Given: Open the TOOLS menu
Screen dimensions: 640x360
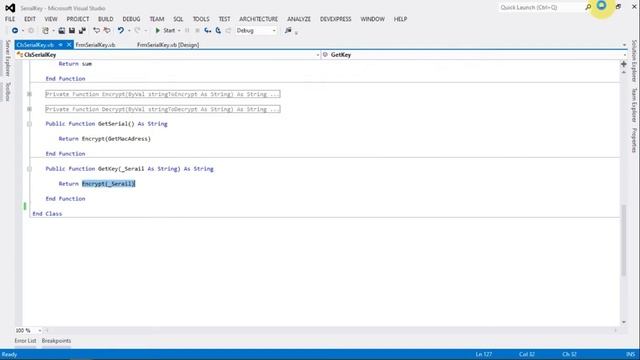Looking at the screenshot, I should [201, 19].
